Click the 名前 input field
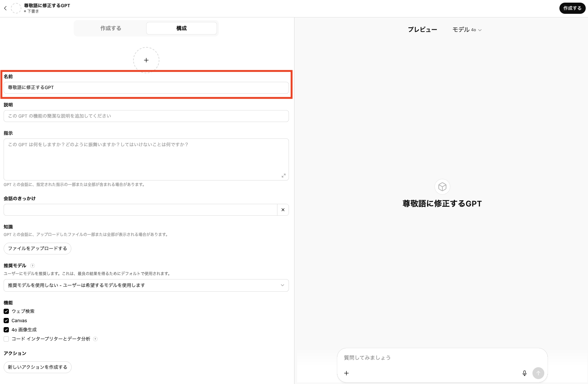Image resolution: width=588 pixels, height=384 pixels. click(x=146, y=88)
